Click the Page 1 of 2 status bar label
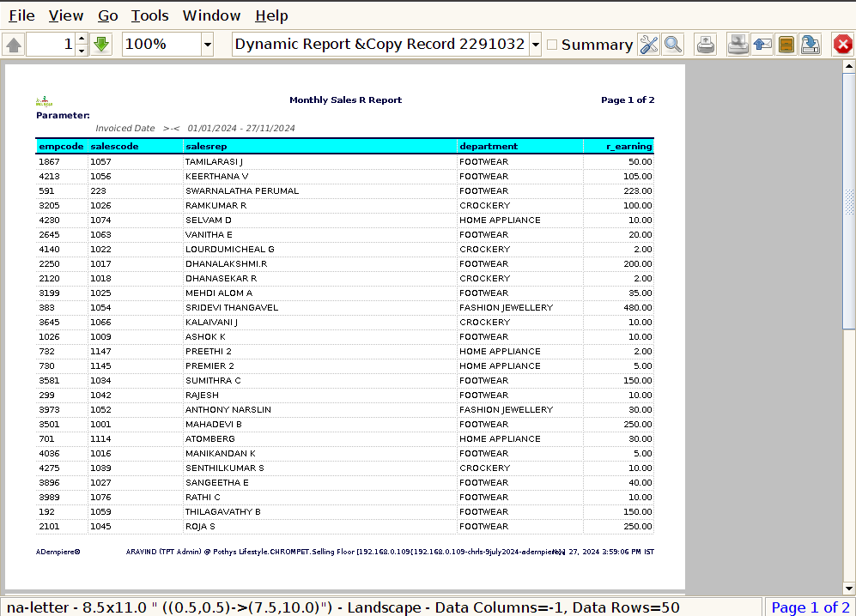 810,607
